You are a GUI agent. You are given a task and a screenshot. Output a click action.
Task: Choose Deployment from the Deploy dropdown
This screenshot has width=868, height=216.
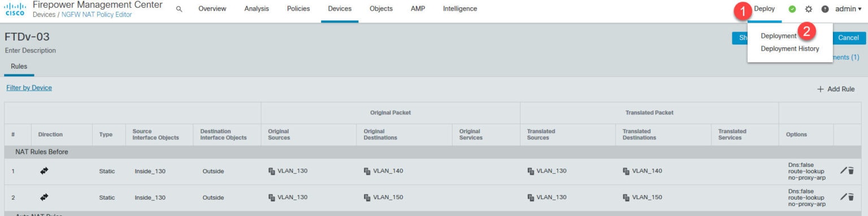(779, 36)
